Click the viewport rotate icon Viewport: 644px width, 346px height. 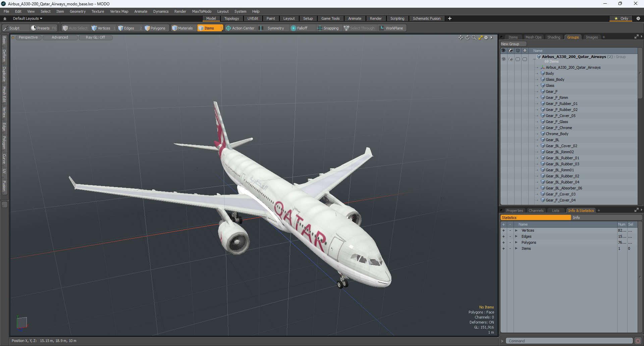pos(467,38)
